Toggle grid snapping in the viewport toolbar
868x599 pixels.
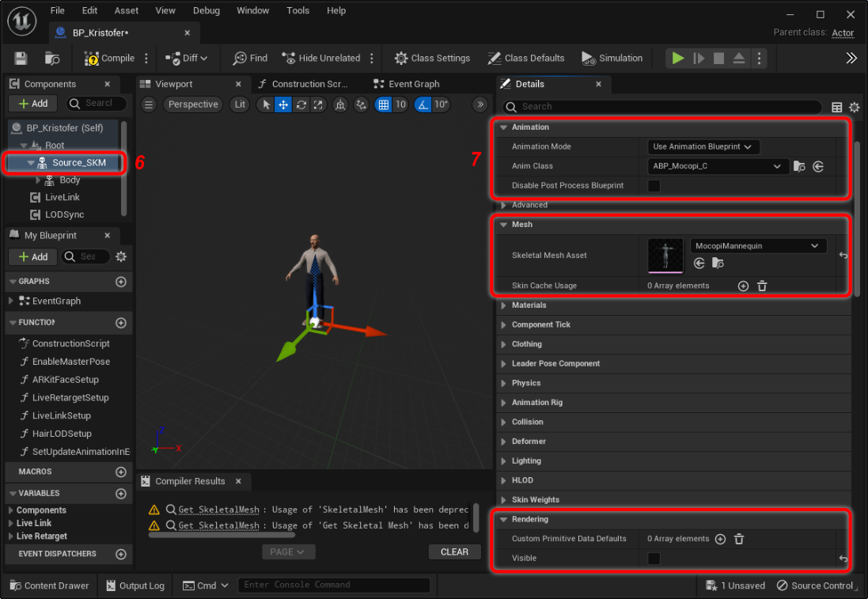[x=383, y=104]
